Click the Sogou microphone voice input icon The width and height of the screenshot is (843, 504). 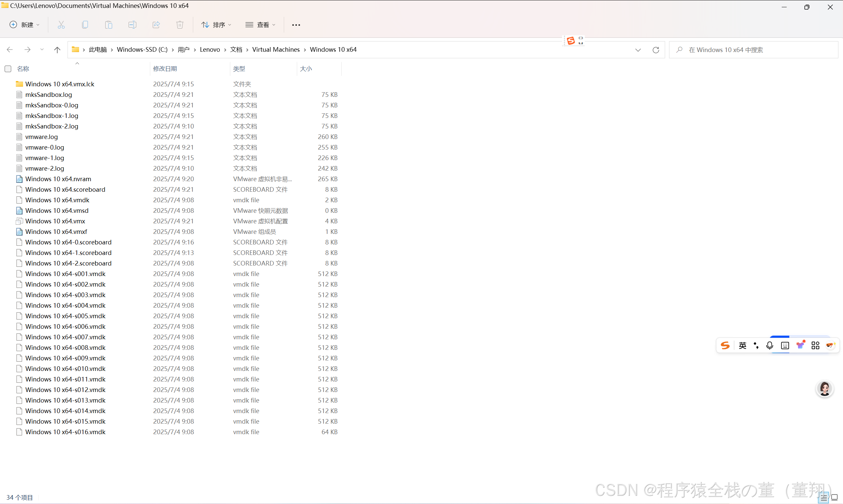click(x=770, y=346)
